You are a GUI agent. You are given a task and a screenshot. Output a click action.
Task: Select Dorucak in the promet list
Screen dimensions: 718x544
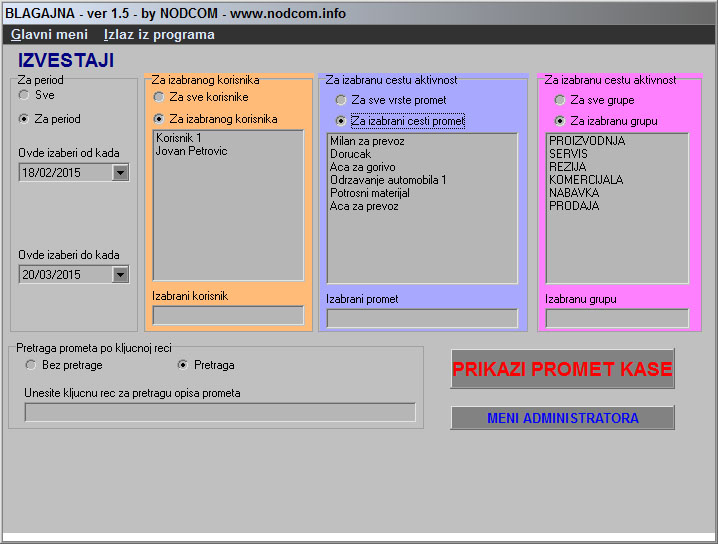point(422,154)
